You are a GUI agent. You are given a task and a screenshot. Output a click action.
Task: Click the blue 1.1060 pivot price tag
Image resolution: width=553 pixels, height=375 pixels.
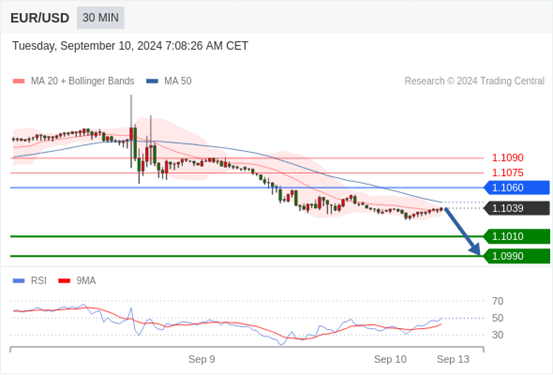click(x=517, y=188)
